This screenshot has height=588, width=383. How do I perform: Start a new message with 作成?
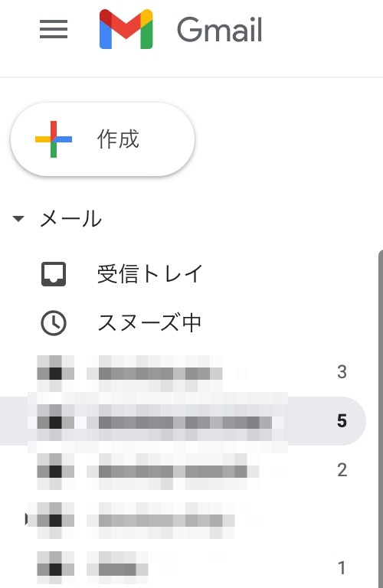(103, 139)
